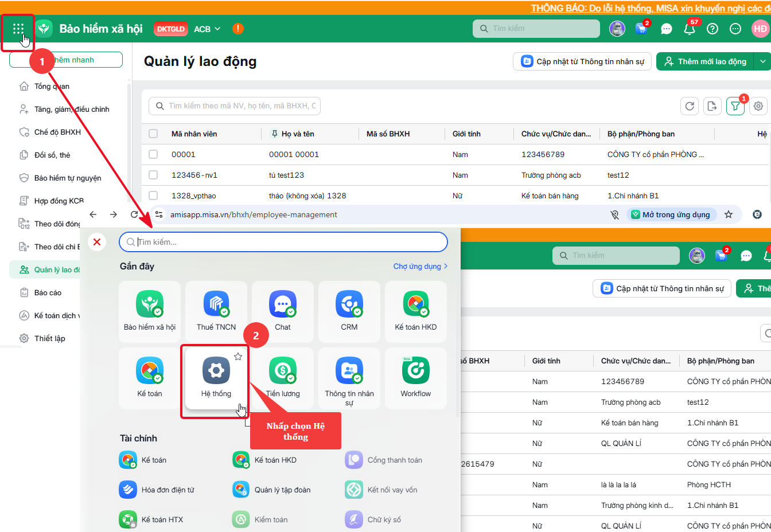Open the more options ellipsis icon in header
The height and width of the screenshot is (532, 771).
(735, 29)
